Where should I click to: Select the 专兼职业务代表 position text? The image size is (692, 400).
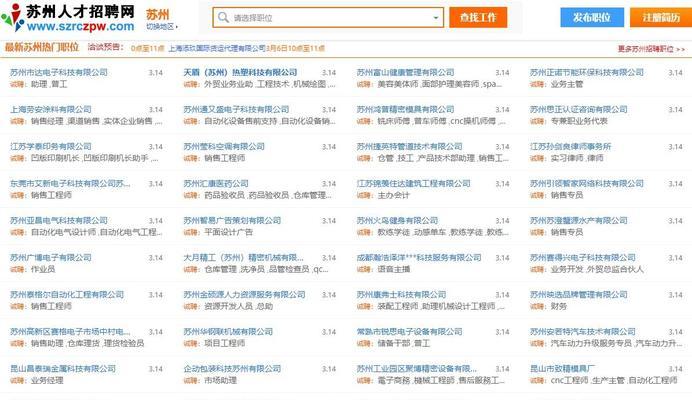tap(579, 121)
